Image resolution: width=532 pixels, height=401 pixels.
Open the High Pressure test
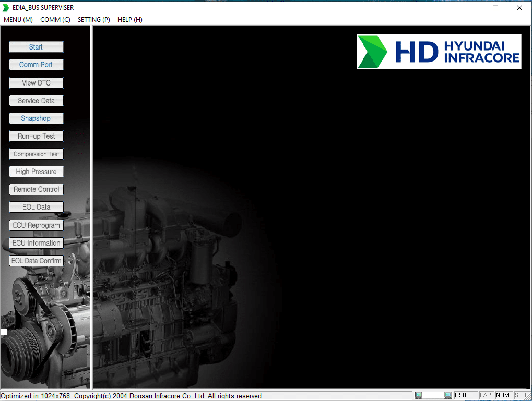tap(36, 172)
